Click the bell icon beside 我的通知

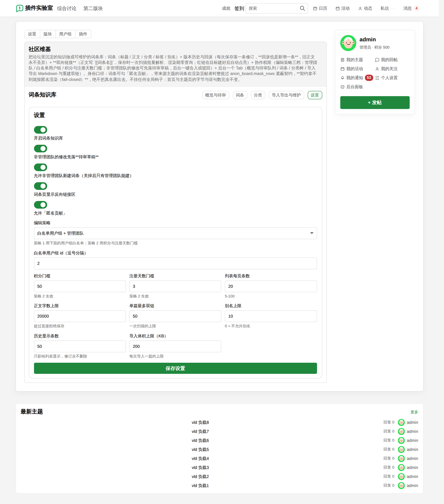click(342, 78)
